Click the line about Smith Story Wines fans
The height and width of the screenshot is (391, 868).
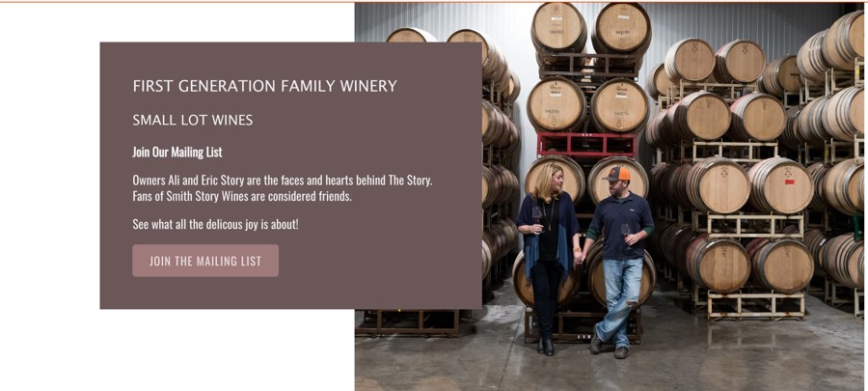pos(242,196)
